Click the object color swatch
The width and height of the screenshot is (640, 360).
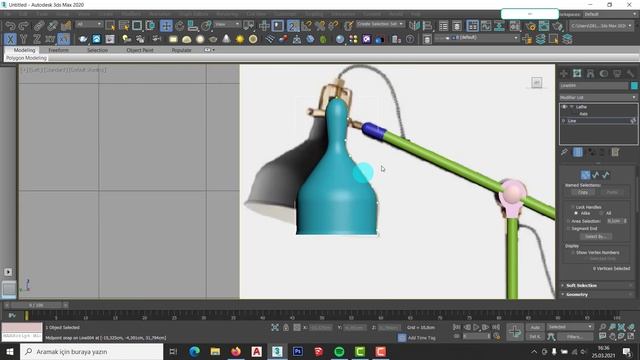click(634, 86)
